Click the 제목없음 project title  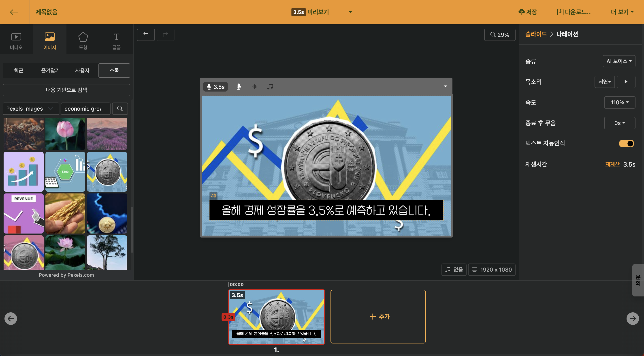click(47, 12)
